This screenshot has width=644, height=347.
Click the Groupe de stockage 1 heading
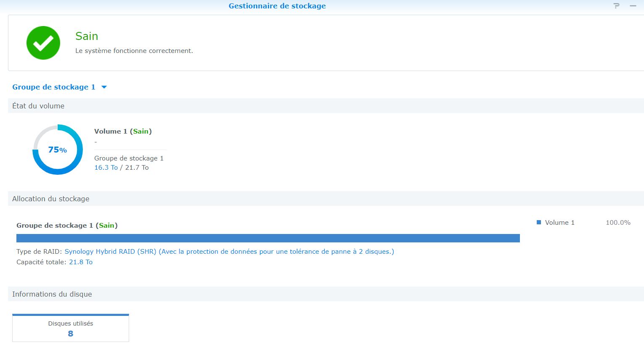coord(54,87)
